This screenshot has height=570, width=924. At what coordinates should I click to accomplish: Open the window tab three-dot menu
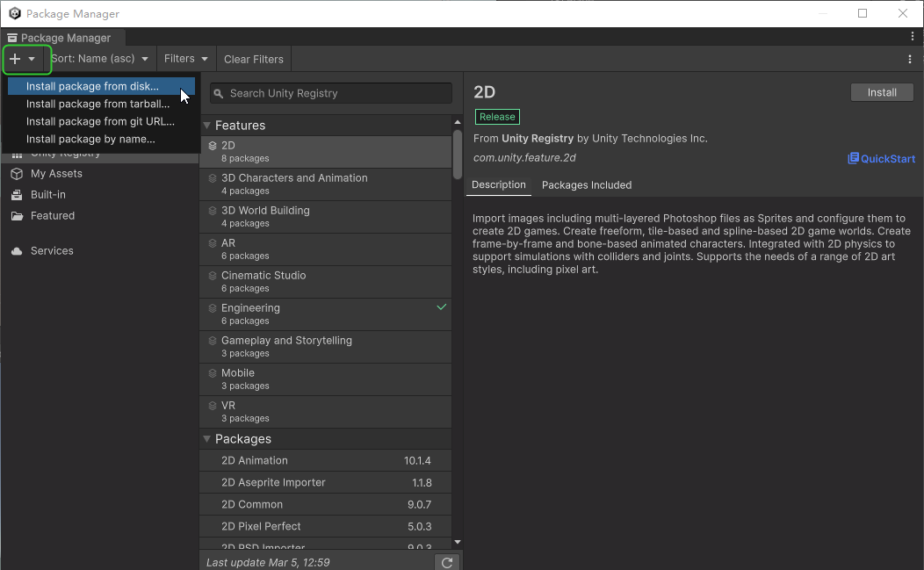(x=913, y=37)
